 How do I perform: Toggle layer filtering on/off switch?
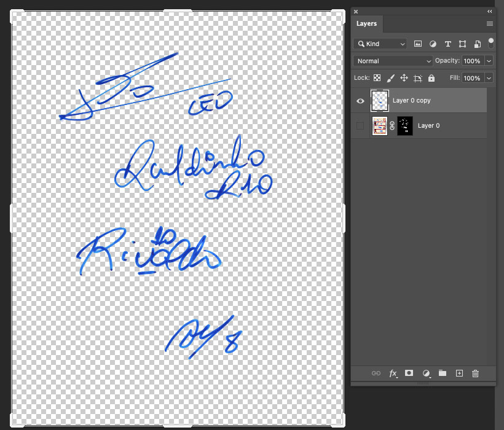(x=491, y=44)
